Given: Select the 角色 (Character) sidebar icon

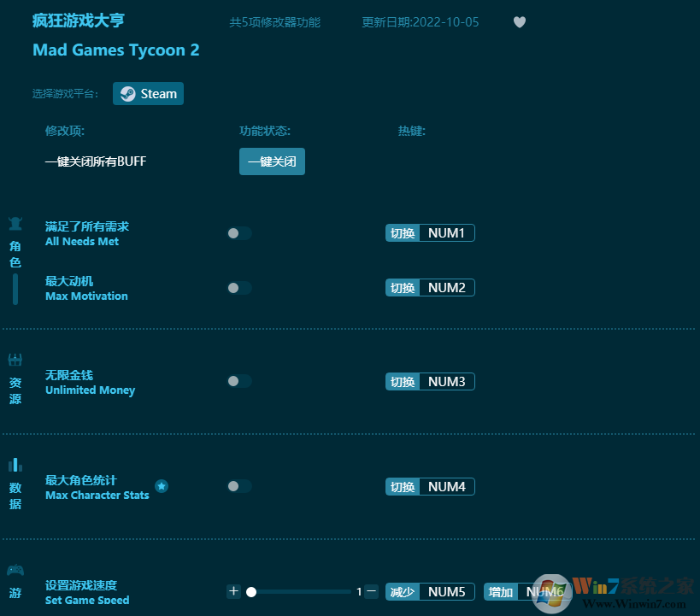Looking at the screenshot, I should [x=15, y=223].
